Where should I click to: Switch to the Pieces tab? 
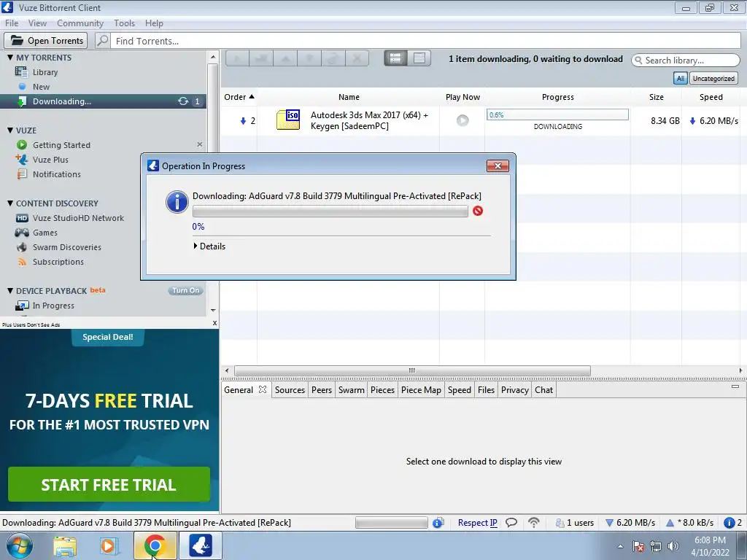click(x=382, y=390)
